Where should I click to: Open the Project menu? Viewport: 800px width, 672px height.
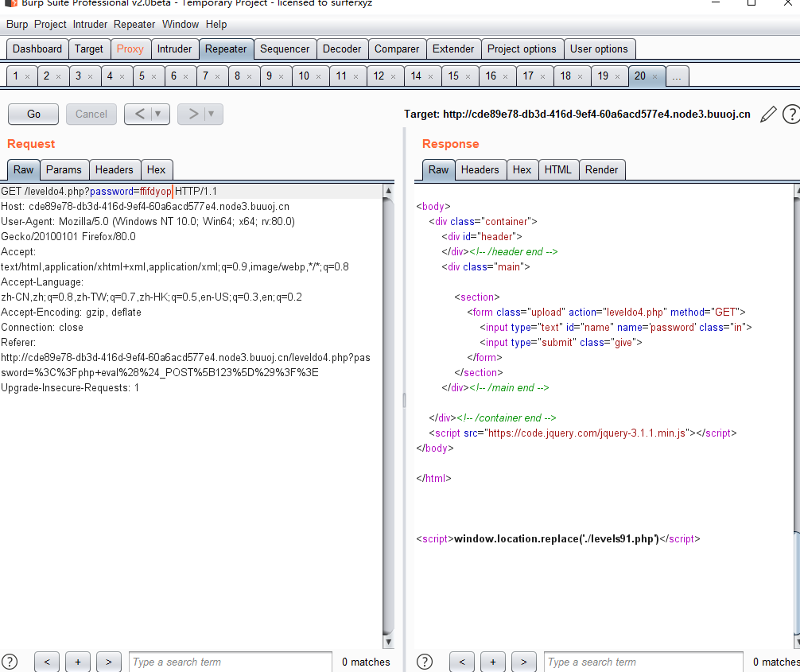coord(50,25)
